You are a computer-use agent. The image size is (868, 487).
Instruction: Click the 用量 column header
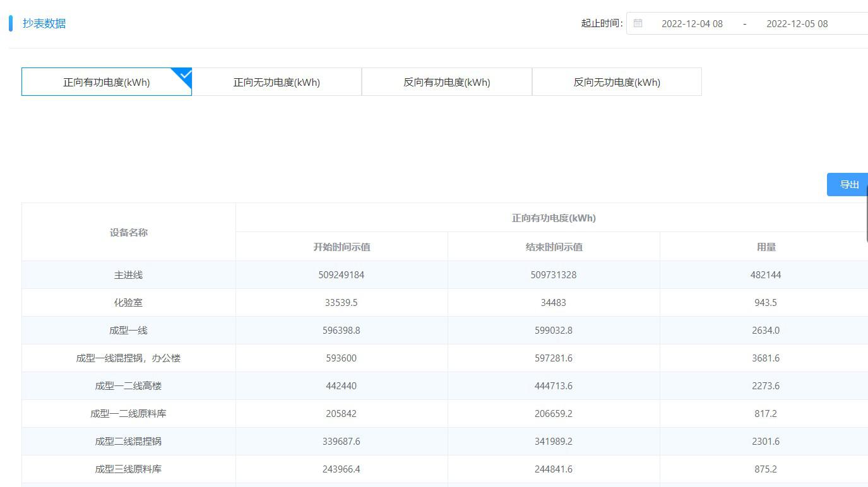tap(766, 247)
